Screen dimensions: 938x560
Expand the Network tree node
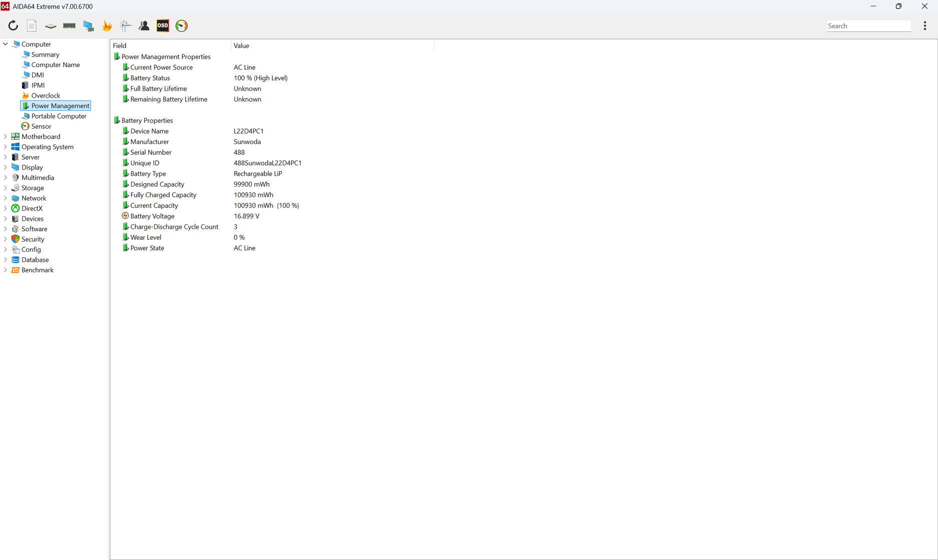(6, 198)
